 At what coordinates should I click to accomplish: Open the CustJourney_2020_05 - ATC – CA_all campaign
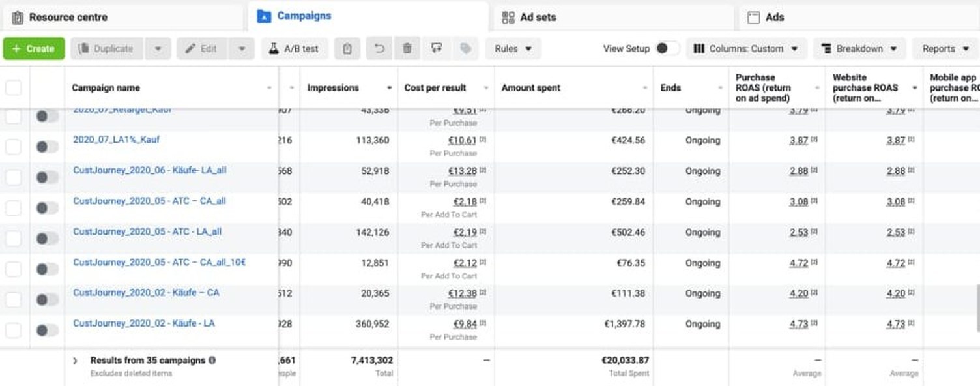click(x=149, y=201)
